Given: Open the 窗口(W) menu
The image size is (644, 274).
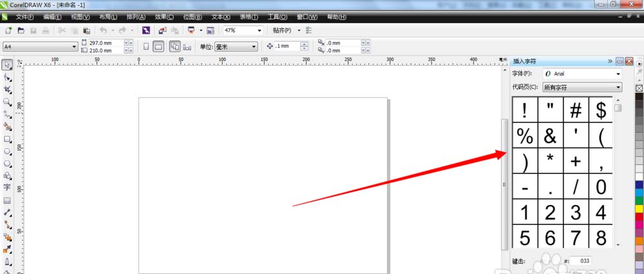Looking at the screenshot, I should (307, 17).
